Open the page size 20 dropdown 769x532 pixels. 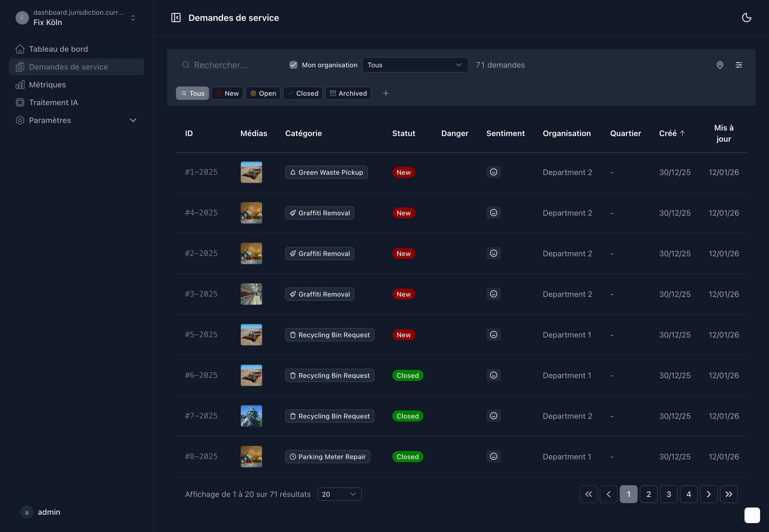click(x=339, y=494)
